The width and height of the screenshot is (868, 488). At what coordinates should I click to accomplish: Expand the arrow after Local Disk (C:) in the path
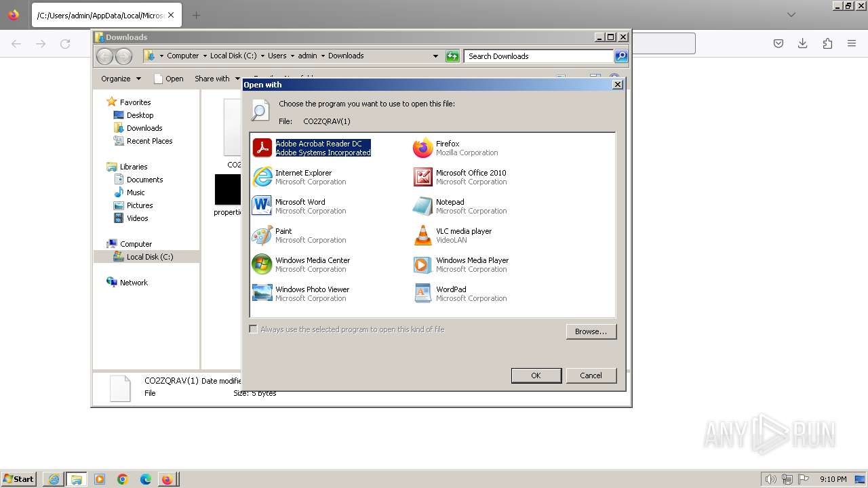point(262,56)
